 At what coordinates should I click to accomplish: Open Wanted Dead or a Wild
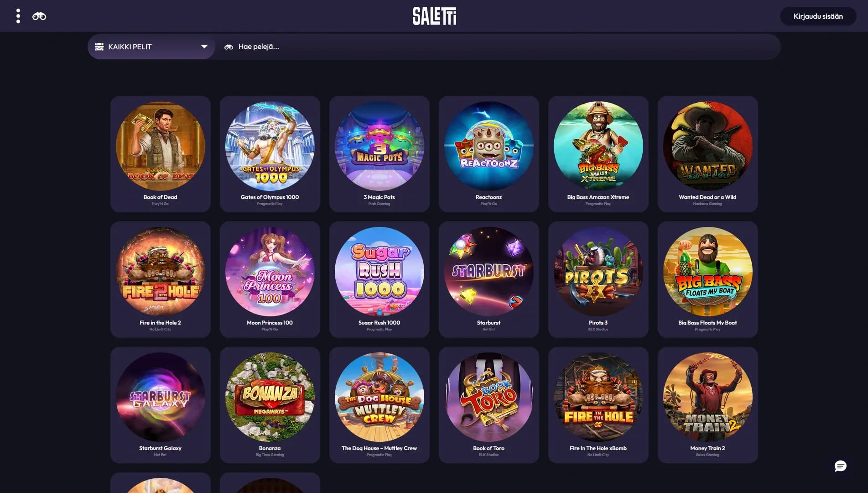tap(708, 154)
